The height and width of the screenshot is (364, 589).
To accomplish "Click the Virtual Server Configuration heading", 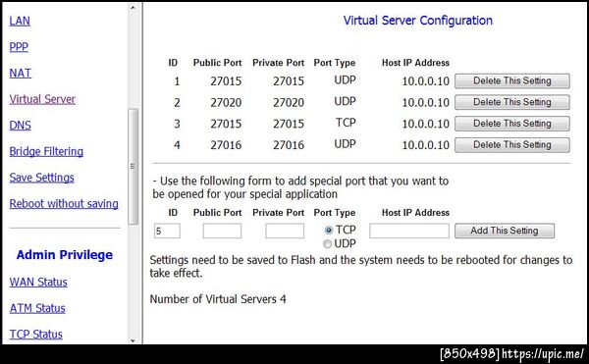I will point(418,21).
